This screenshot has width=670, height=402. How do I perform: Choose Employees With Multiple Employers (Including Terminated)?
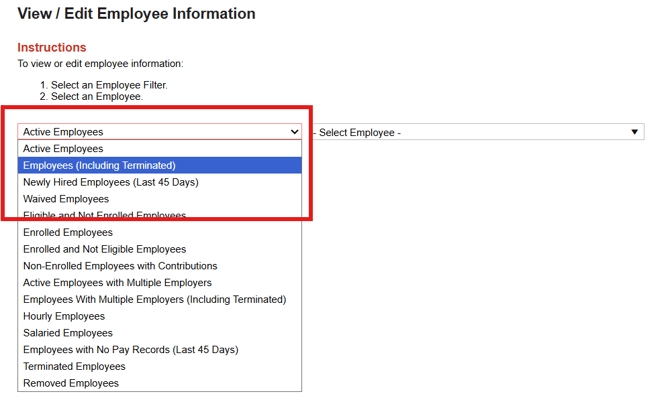pos(154,300)
